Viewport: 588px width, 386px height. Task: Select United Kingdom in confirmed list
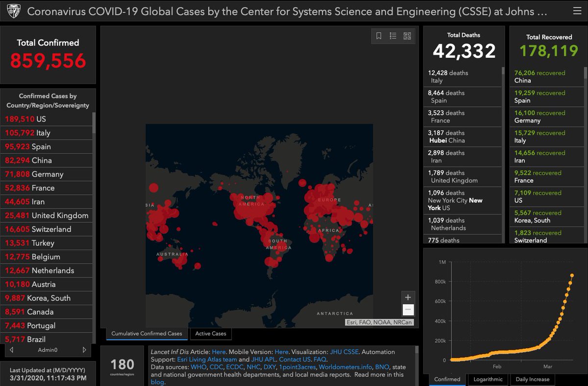[46, 216]
